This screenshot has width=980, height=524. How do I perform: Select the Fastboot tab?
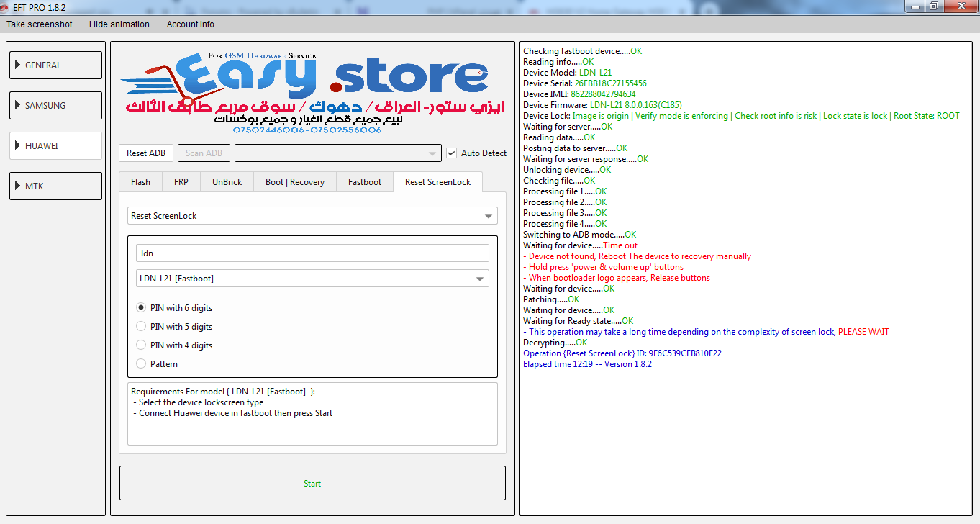365,182
